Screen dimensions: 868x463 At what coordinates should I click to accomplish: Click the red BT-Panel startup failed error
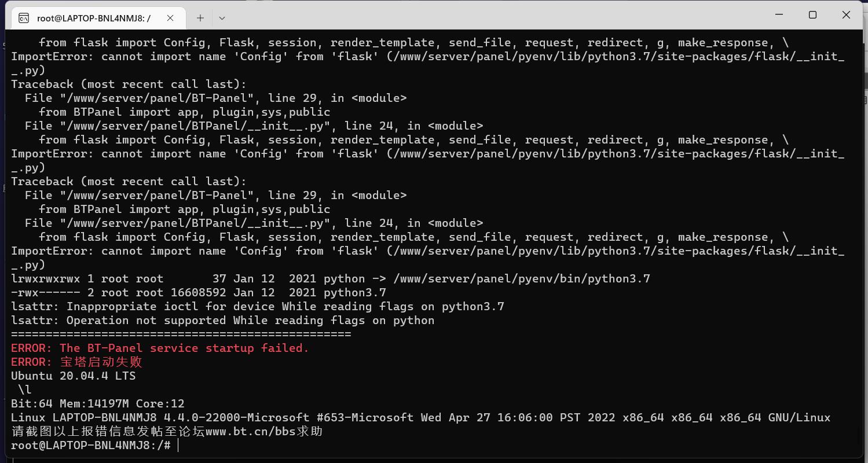(x=160, y=348)
